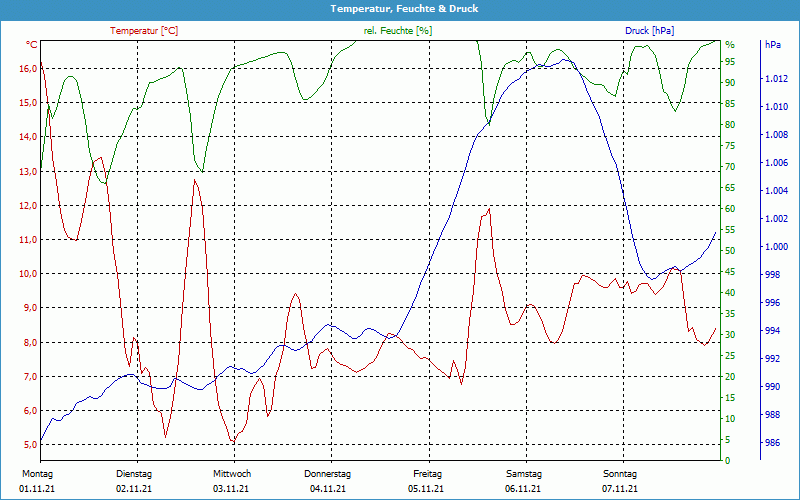
Task: Click the 16,0 temperature axis value
Action: [x=28, y=68]
